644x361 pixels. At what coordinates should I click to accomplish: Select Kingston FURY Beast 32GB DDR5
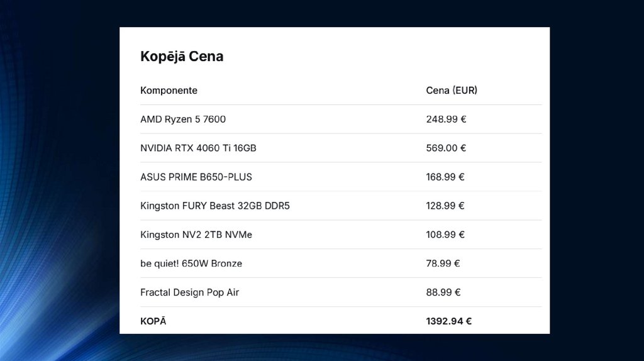[215, 206]
